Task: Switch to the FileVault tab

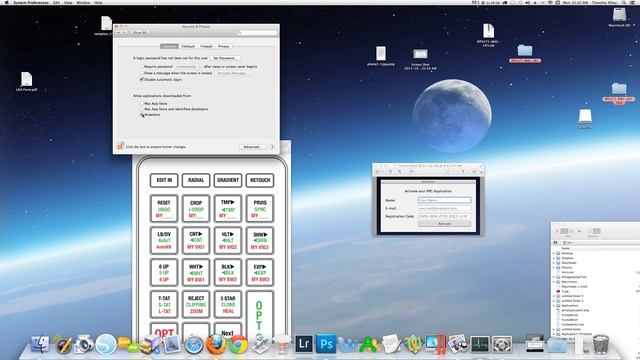Action: click(188, 46)
